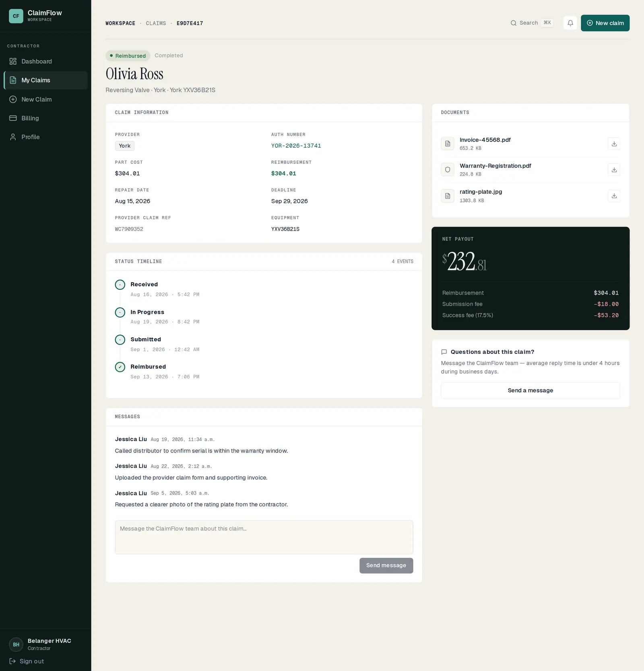Focus the claim message text box

click(264, 537)
